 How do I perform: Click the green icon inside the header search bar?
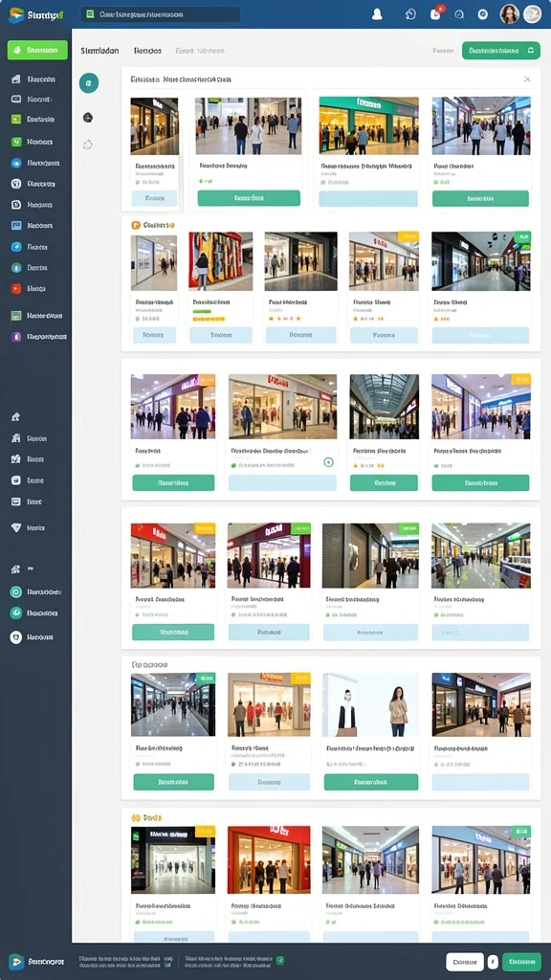[91, 13]
